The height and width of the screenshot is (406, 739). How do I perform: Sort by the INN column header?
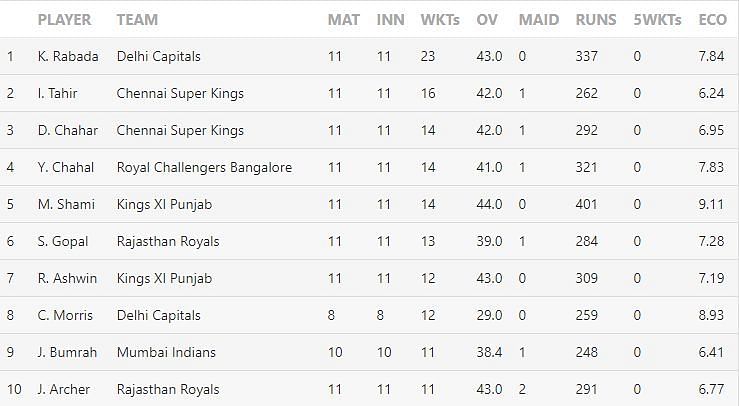[389, 20]
